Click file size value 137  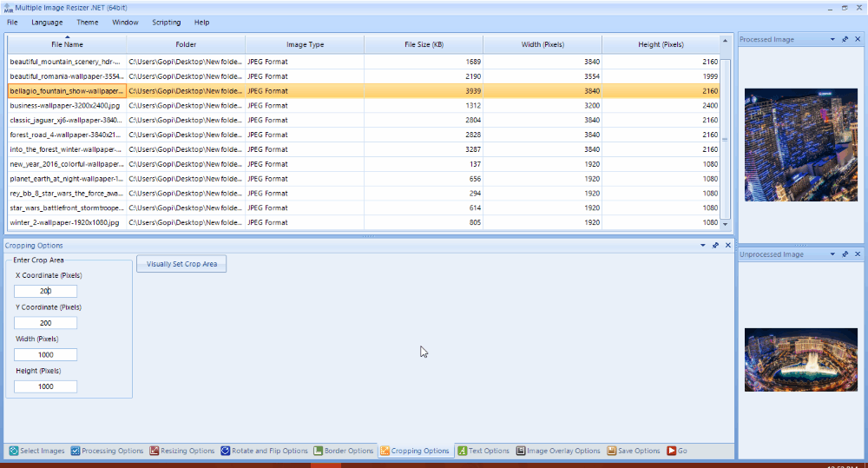[475, 164]
